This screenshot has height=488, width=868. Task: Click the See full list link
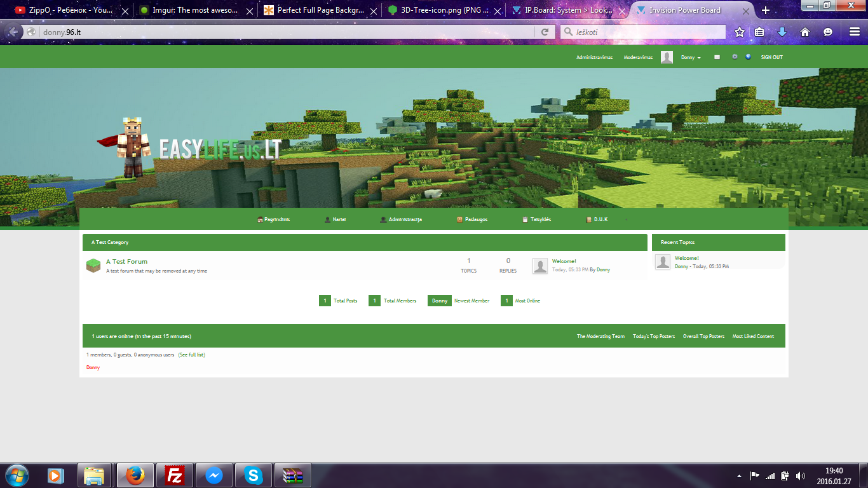[192, 355]
